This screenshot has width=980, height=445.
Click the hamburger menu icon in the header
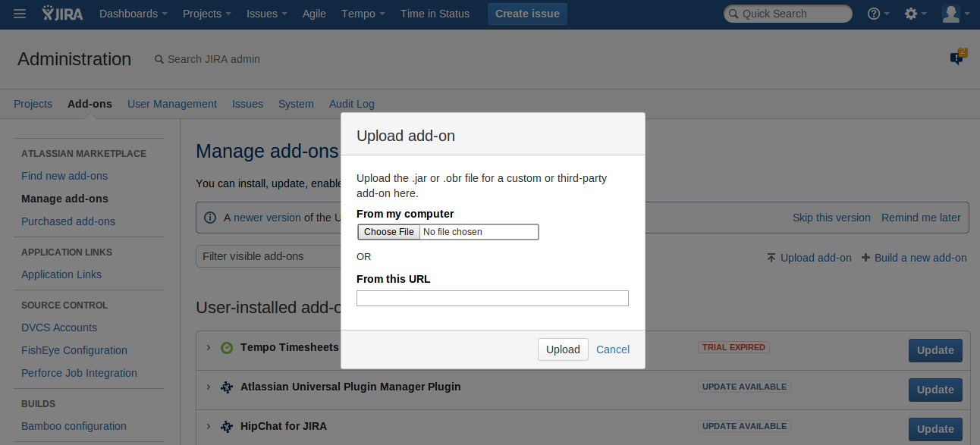pos(20,14)
